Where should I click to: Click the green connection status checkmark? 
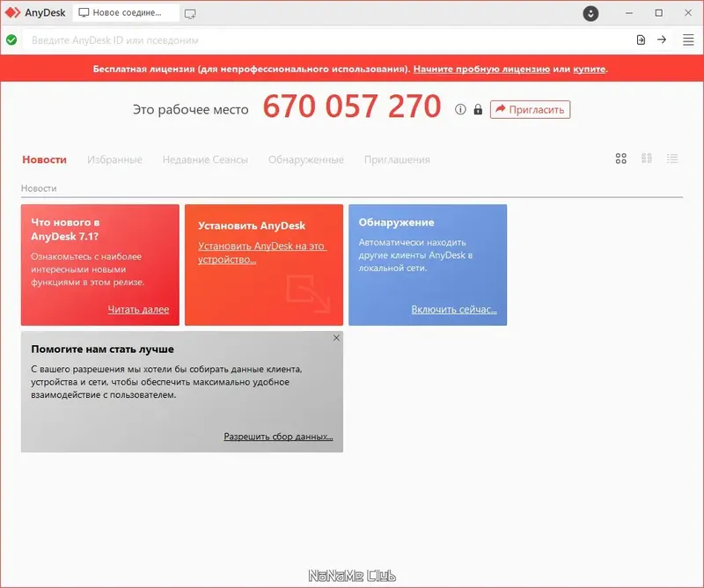[x=11, y=40]
